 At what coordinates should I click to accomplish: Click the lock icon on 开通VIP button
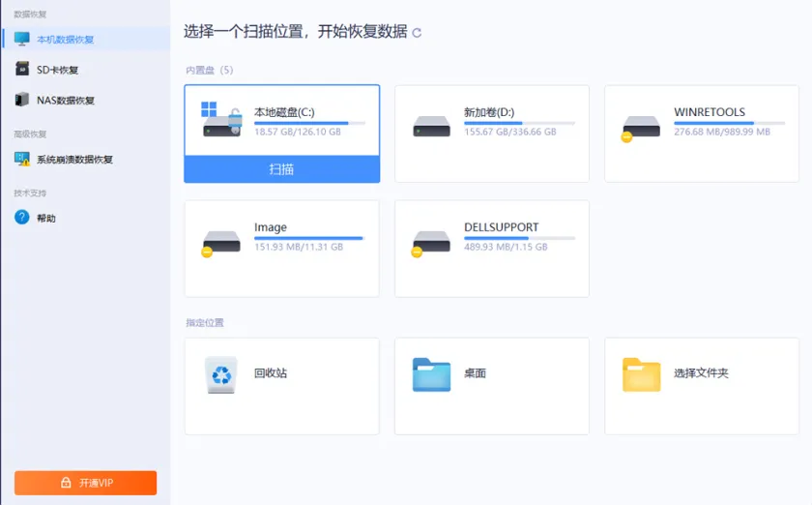(66, 483)
